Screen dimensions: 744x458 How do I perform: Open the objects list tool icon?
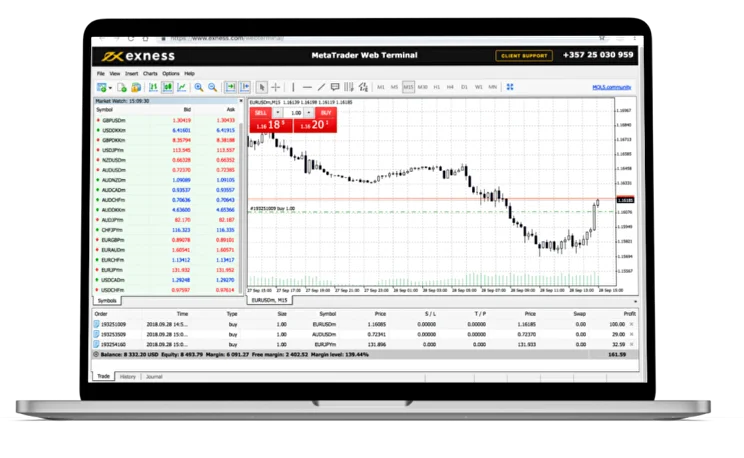pyautogui.click(x=363, y=87)
